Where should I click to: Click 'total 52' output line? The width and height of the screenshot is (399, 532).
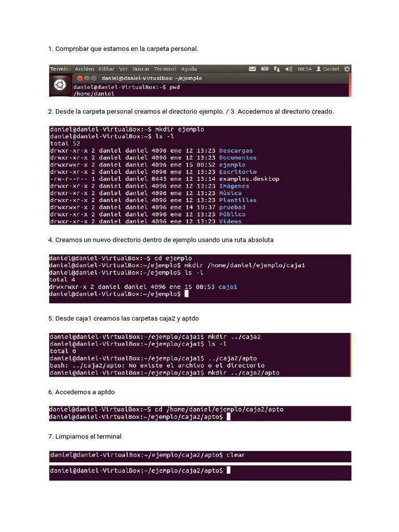click(65, 143)
